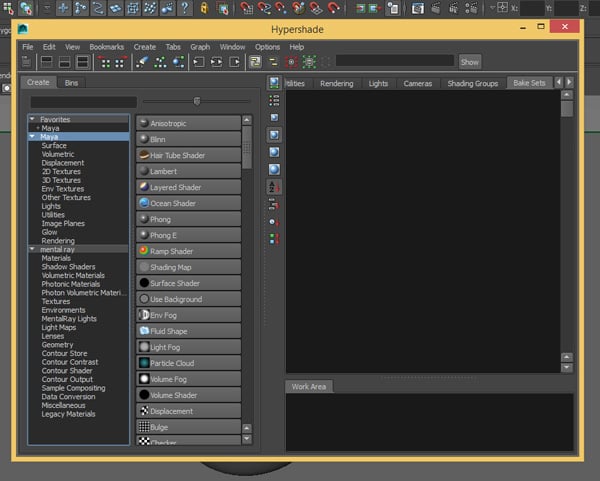Create a Fluid Shape node
This screenshot has width=600, height=481.
click(188, 331)
